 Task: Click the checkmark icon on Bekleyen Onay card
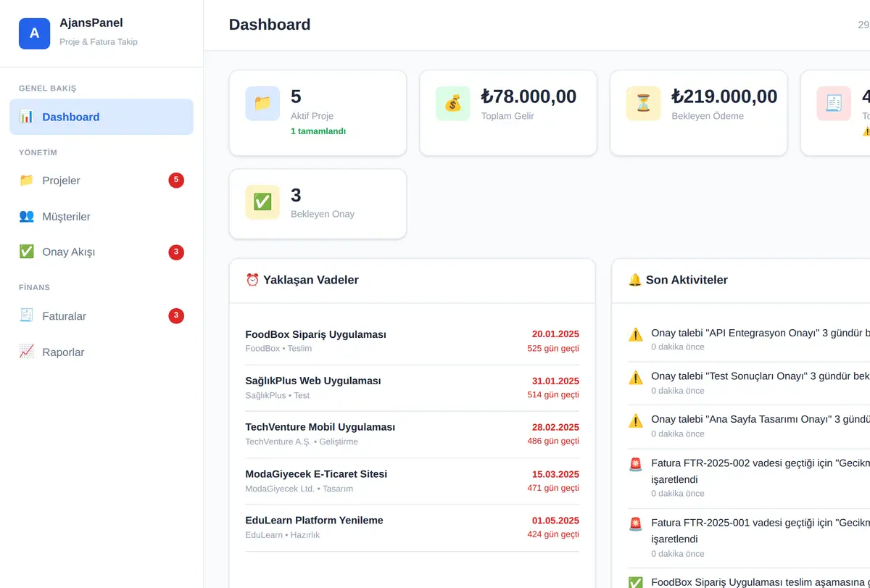click(262, 202)
